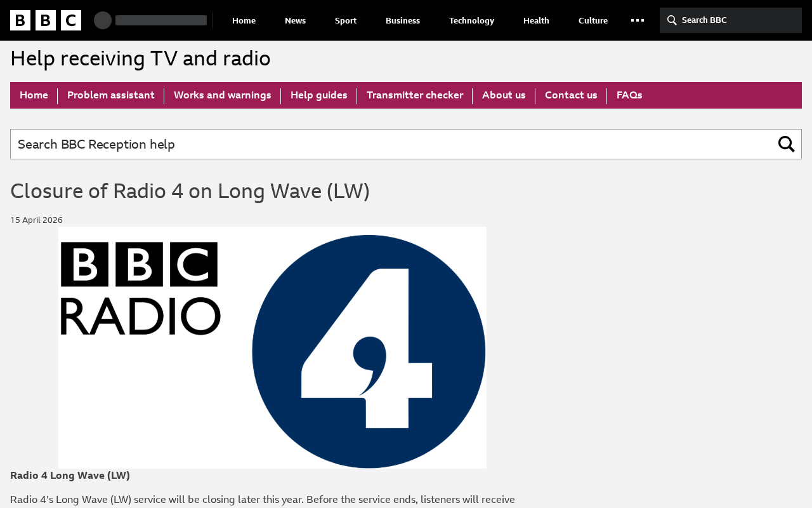Open Health in the BBC navigation
Screen dimensions: 812x508
click(x=536, y=20)
